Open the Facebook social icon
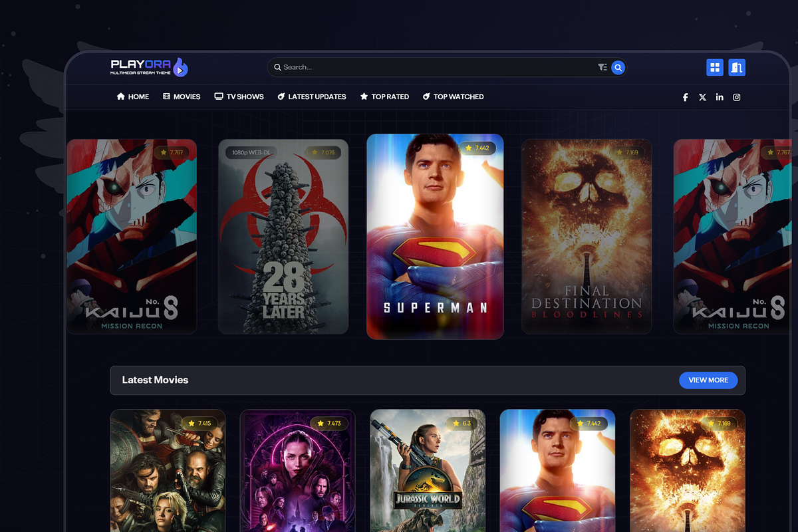798x532 pixels. point(686,97)
